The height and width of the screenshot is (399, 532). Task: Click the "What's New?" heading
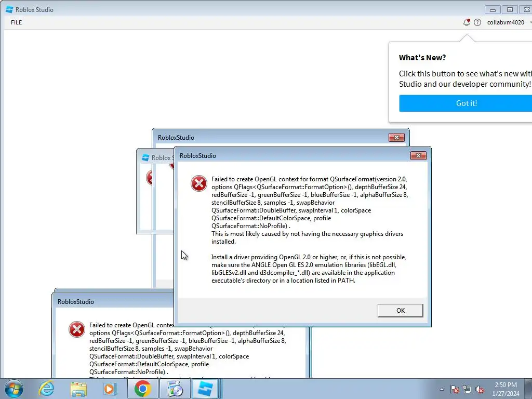[x=422, y=58]
